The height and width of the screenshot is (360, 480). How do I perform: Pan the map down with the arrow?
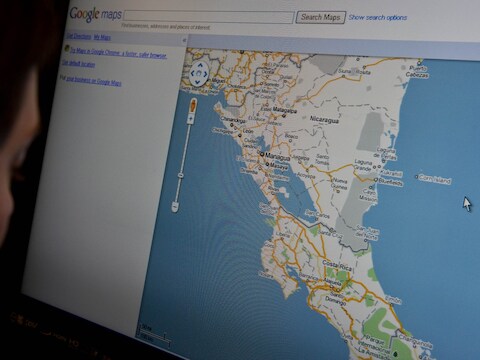[197, 82]
